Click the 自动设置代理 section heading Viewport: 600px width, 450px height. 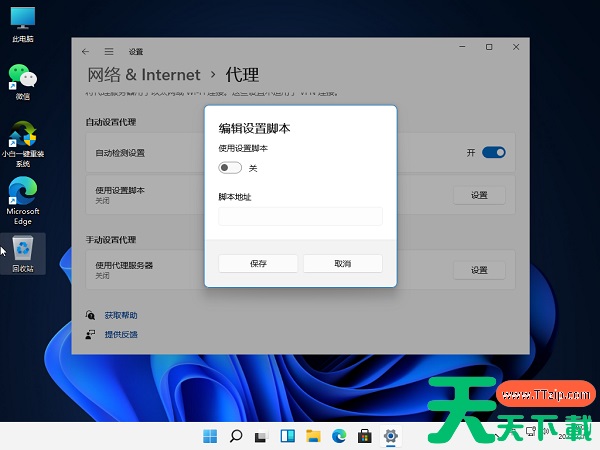point(111,122)
